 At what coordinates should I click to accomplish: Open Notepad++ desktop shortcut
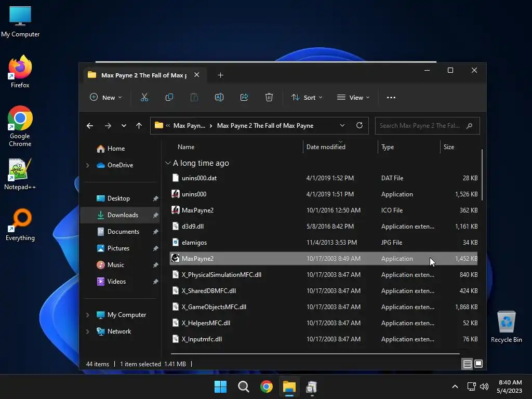pos(20,174)
